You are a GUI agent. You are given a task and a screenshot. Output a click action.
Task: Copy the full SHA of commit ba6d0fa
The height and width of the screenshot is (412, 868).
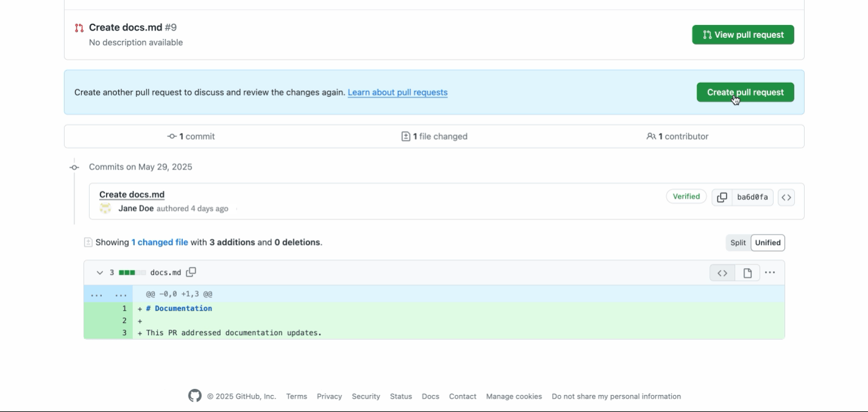[723, 197]
